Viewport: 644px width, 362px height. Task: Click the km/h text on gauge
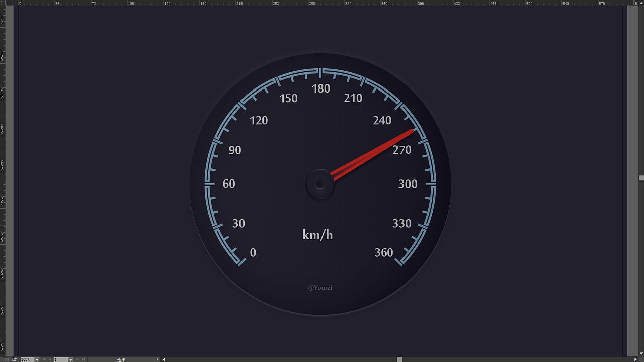[317, 234]
